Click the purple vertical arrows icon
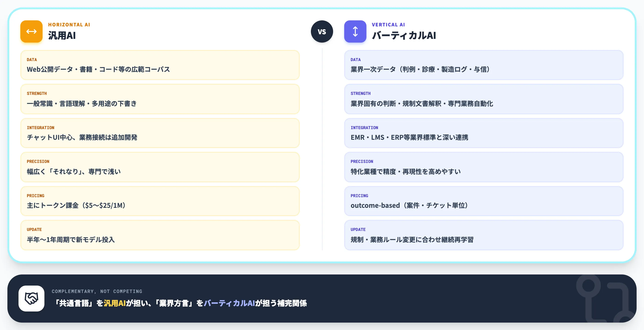 click(x=355, y=31)
